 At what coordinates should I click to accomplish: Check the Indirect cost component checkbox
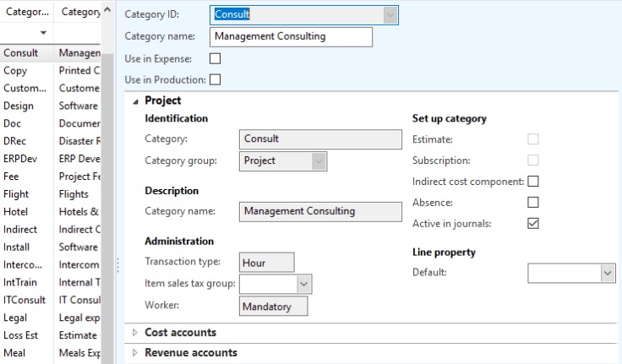click(533, 182)
